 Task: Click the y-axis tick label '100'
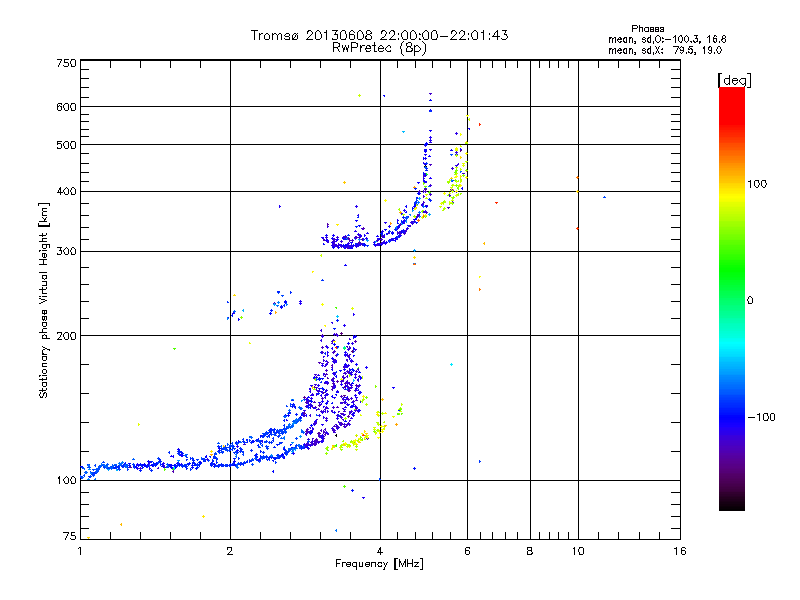66,481
